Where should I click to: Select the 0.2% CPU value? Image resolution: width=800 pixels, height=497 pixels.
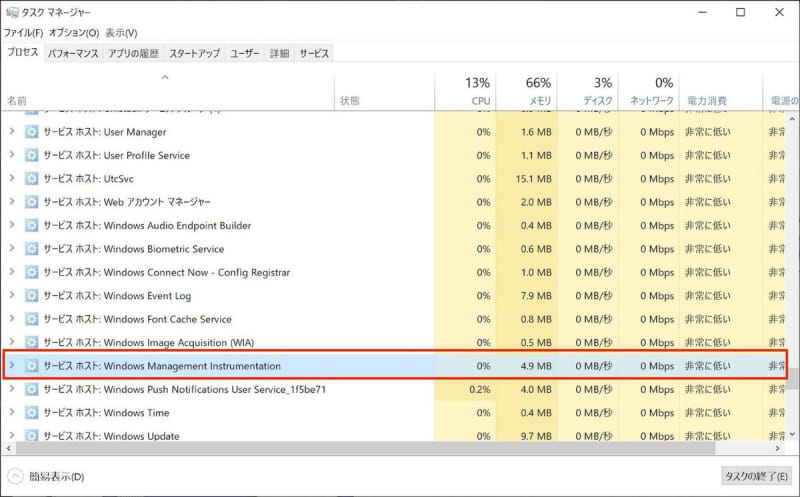tap(480, 389)
